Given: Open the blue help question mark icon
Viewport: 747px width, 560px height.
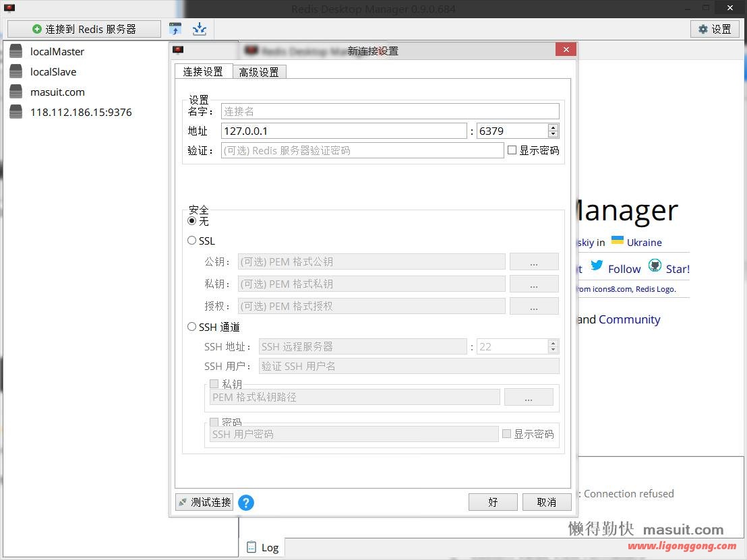Looking at the screenshot, I should (x=246, y=502).
